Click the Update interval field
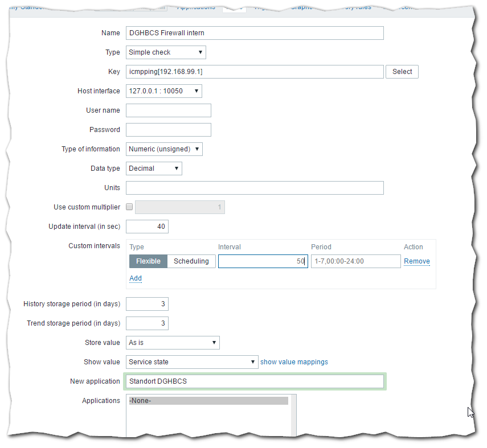487x448 pixels. coord(147,227)
